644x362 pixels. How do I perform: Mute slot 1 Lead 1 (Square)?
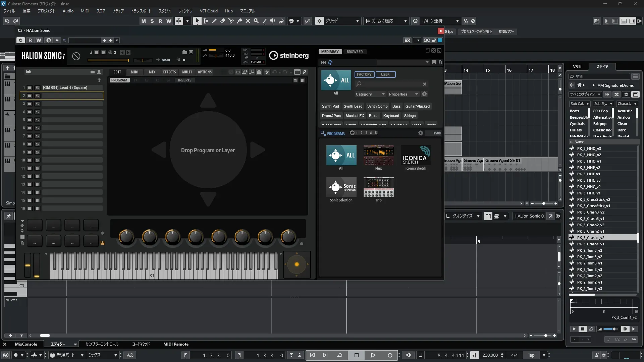pos(30,88)
